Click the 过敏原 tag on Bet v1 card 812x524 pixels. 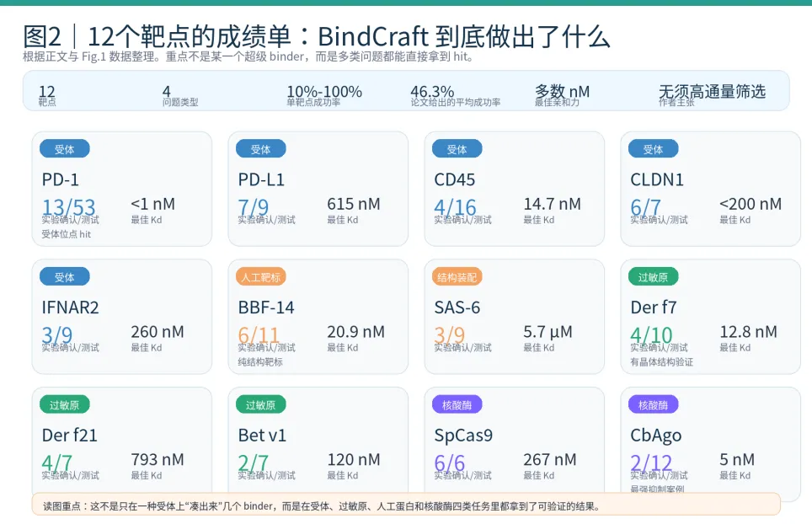point(261,405)
